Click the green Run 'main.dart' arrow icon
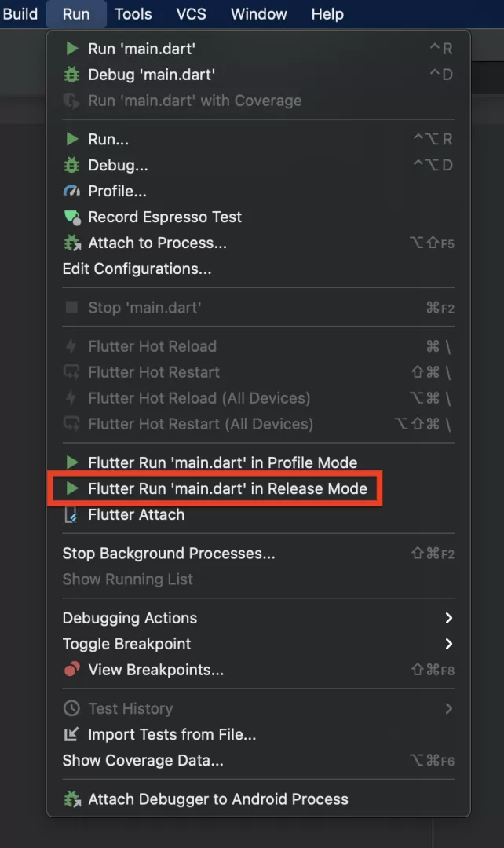The width and height of the screenshot is (504, 848). (x=71, y=48)
